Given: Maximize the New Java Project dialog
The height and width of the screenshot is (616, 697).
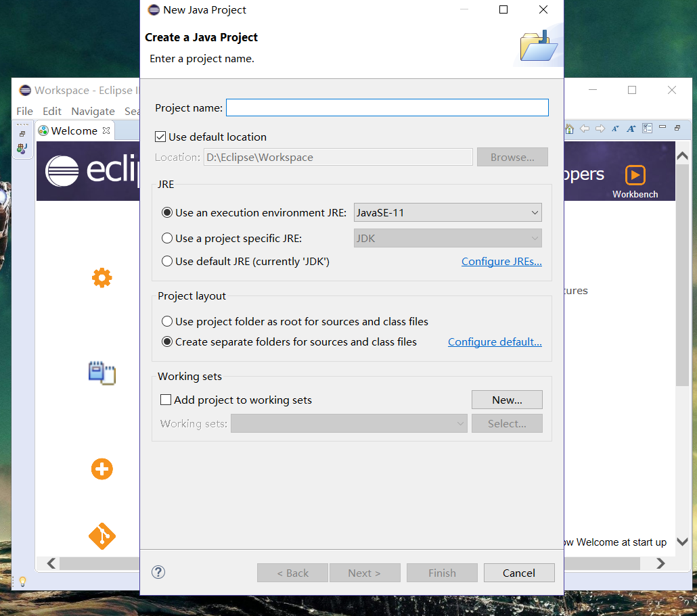Looking at the screenshot, I should tap(503, 9).
